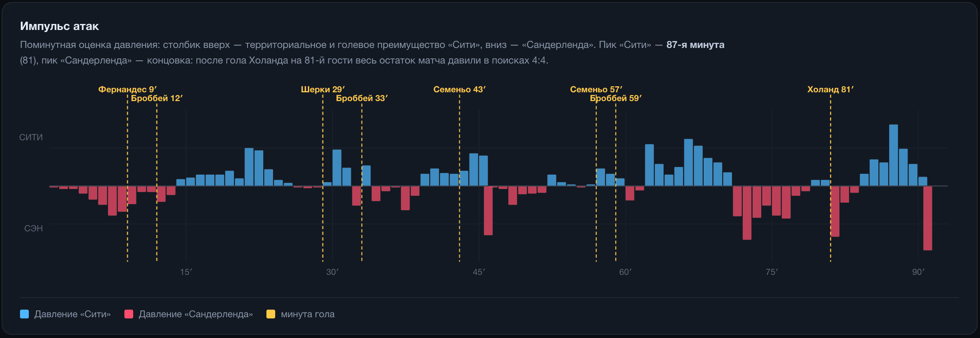980x338 pixels.
Task: Click the «Давление «Сити»» legend text
Action: [72, 314]
